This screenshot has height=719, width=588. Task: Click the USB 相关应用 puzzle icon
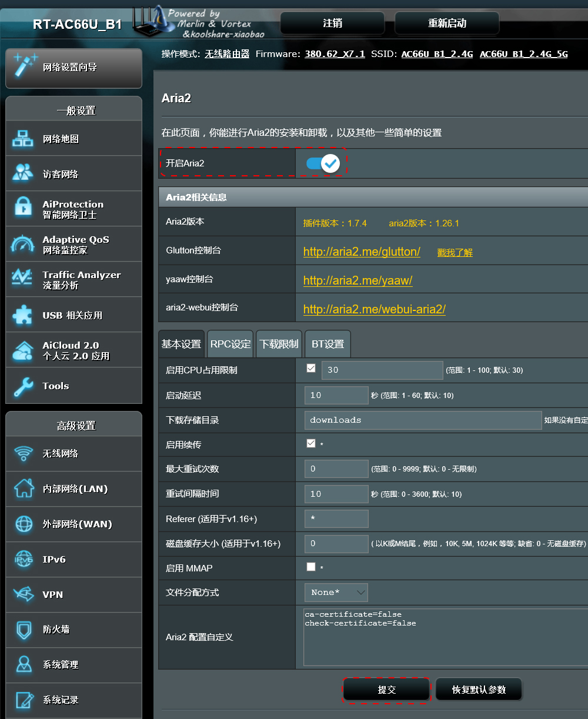coord(23,315)
